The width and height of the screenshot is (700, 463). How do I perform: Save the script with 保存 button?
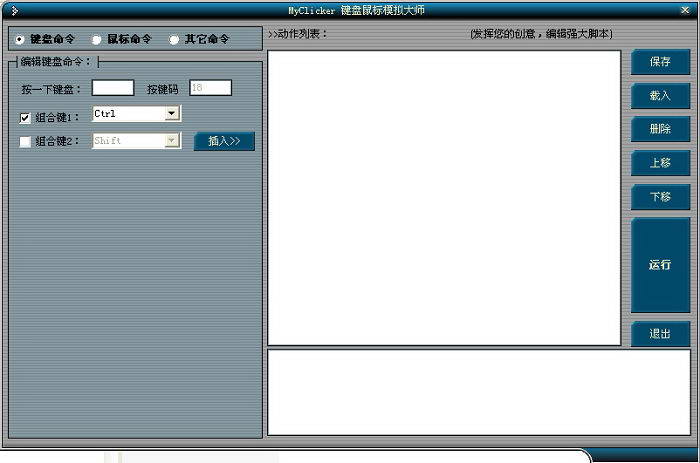(660, 62)
